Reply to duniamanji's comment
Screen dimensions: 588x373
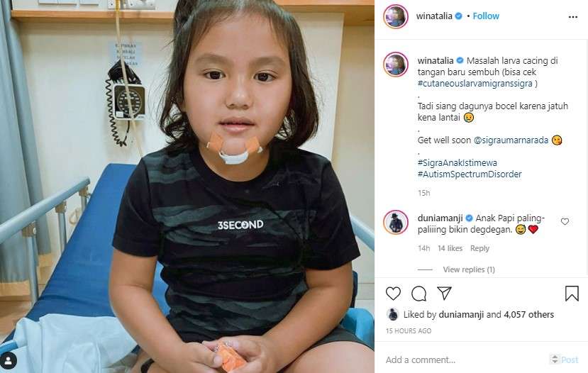click(x=479, y=248)
